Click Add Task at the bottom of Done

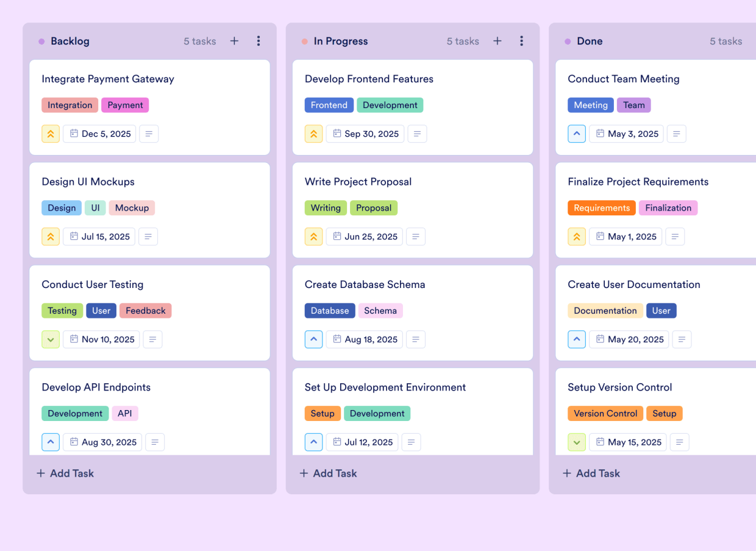591,473
